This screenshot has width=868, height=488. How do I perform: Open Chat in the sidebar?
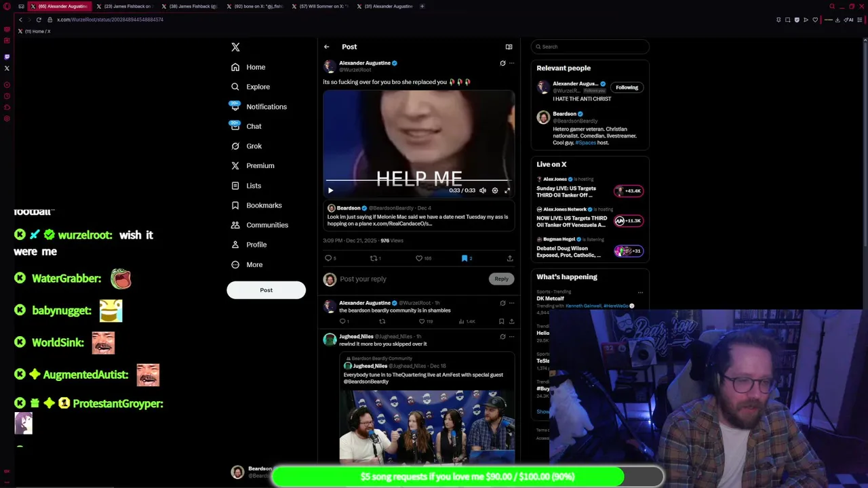(246, 126)
